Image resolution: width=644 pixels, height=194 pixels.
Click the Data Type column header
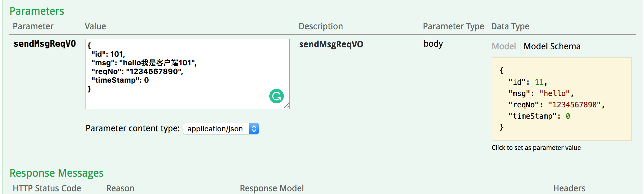point(510,26)
